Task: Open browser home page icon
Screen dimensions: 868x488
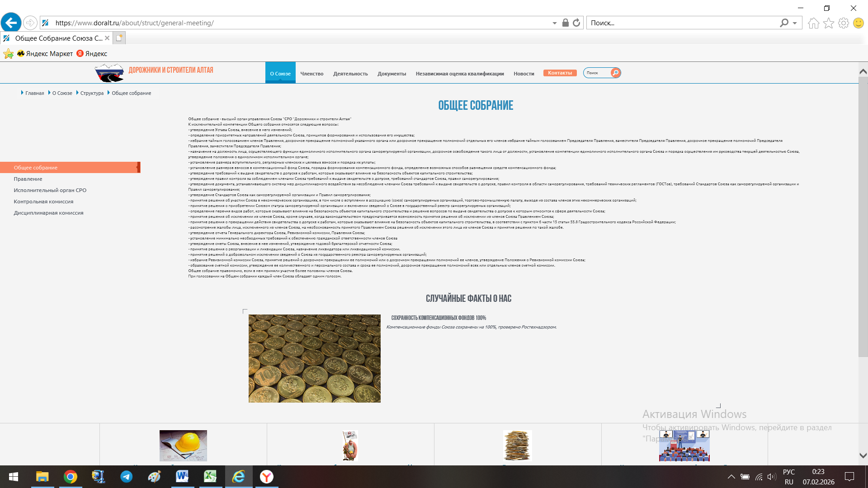Action: pyautogui.click(x=813, y=23)
